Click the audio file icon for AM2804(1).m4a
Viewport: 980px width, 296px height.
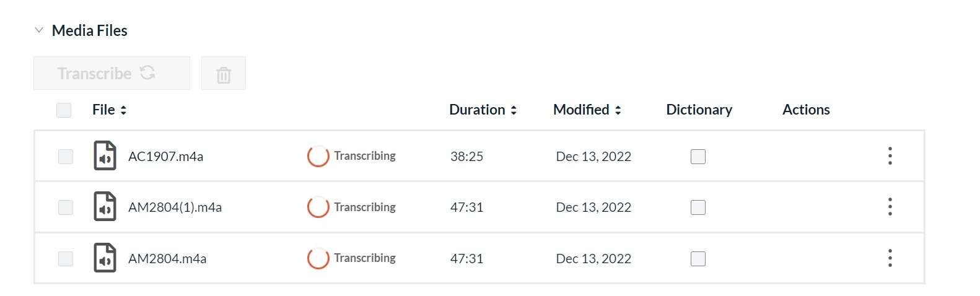click(x=105, y=207)
